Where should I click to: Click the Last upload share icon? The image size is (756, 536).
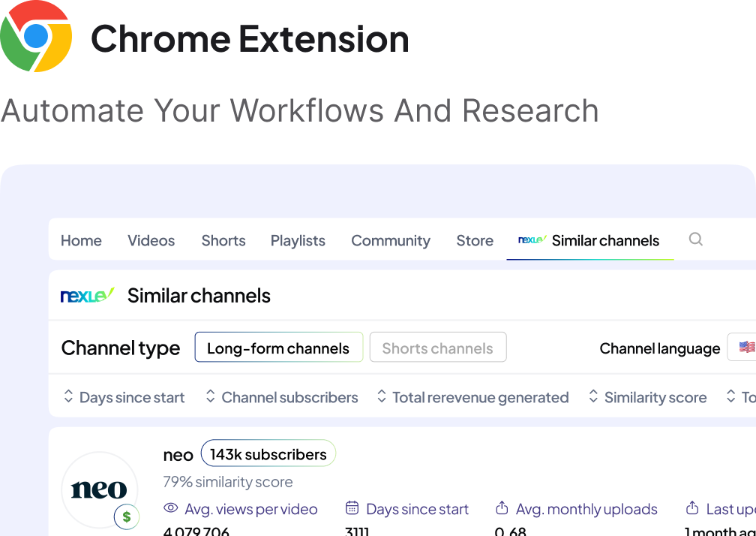(x=691, y=508)
